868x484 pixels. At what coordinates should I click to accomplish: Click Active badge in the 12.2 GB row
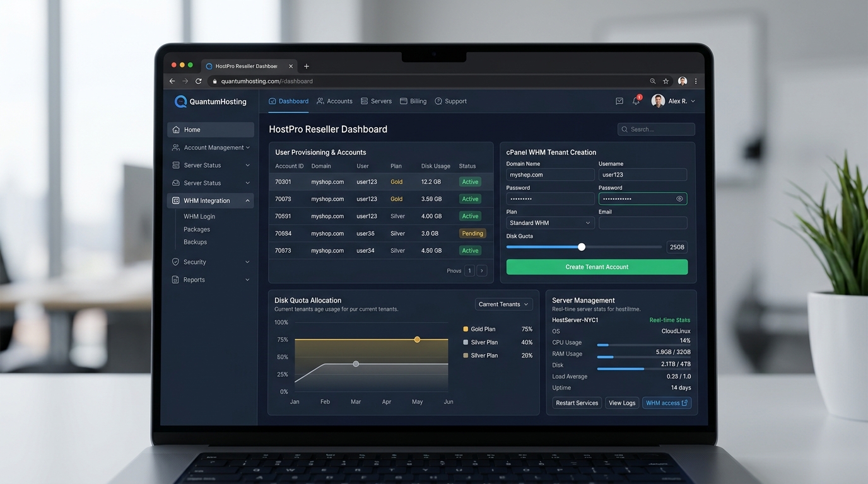(x=470, y=181)
